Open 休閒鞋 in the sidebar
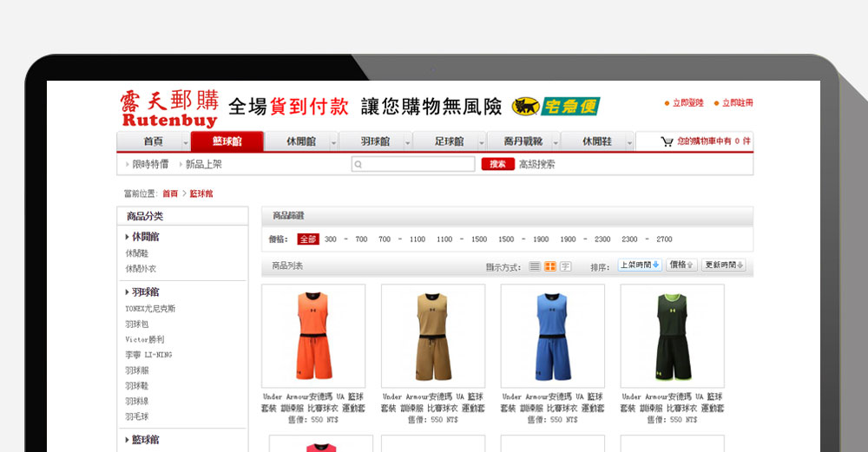Image resolution: width=868 pixels, height=452 pixels. [137, 253]
